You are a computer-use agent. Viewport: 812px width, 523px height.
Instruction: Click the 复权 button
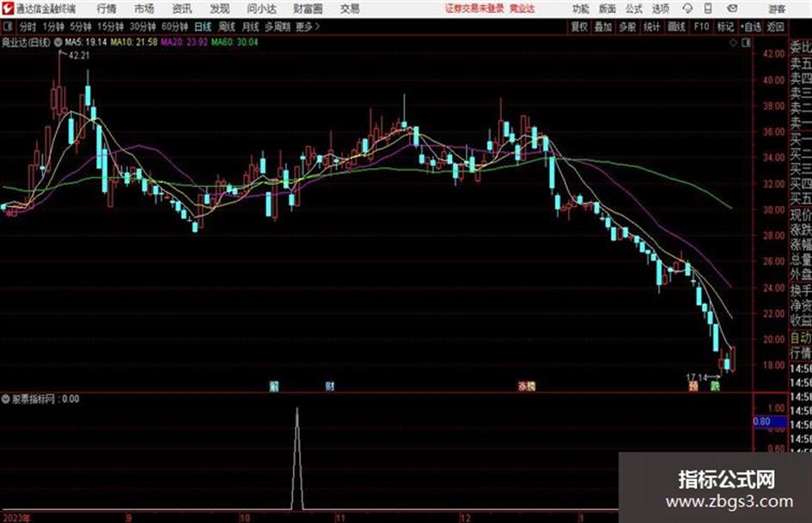point(579,27)
